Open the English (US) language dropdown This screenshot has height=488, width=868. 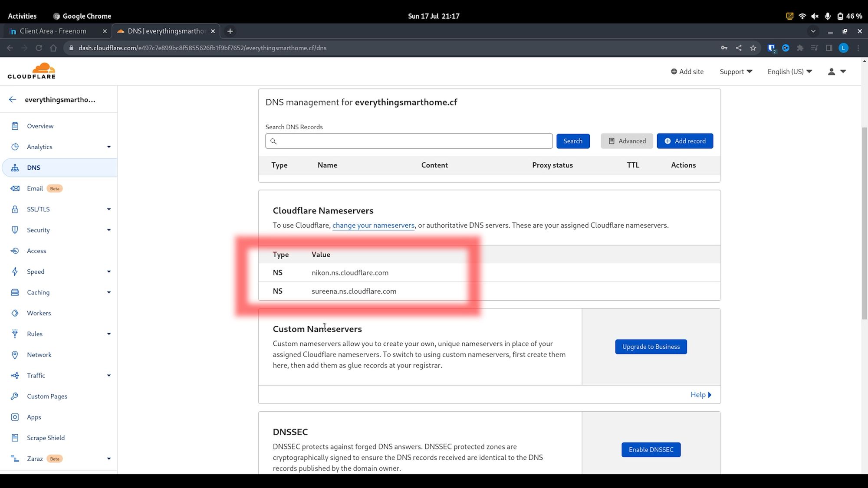coord(789,72)
